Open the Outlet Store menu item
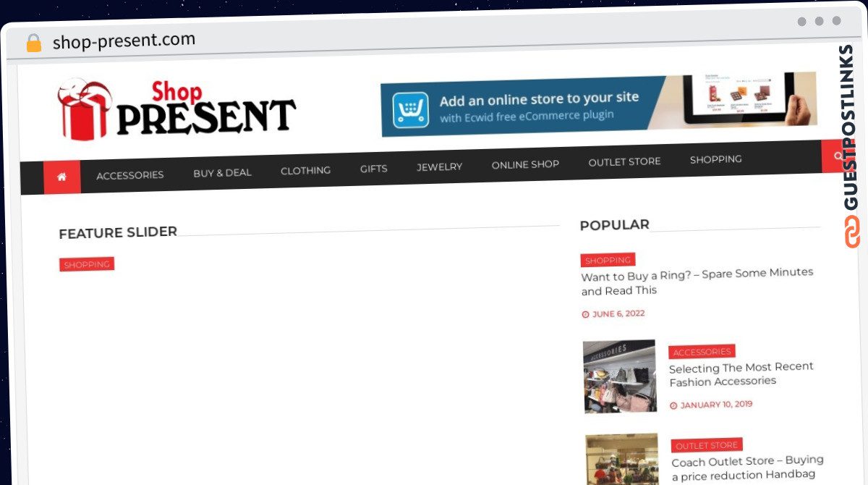The height and width of the screenshot is (485, 868). tap(624, 161)
